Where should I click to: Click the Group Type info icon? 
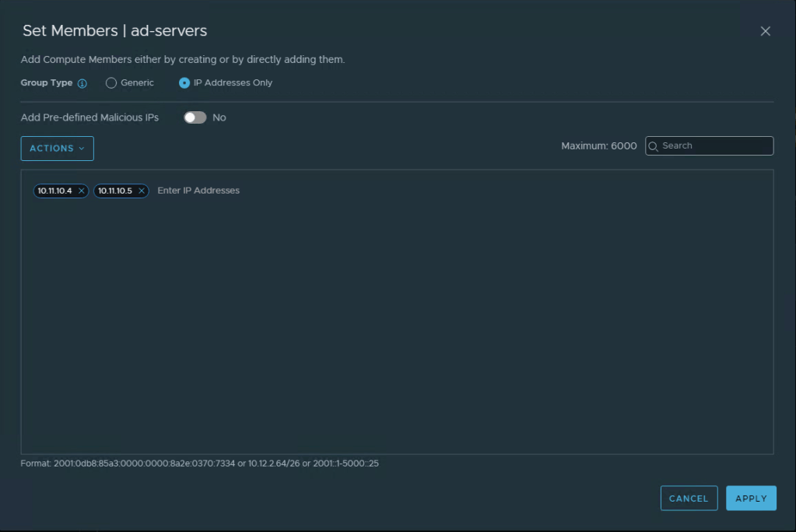click(x=82, y=83)
